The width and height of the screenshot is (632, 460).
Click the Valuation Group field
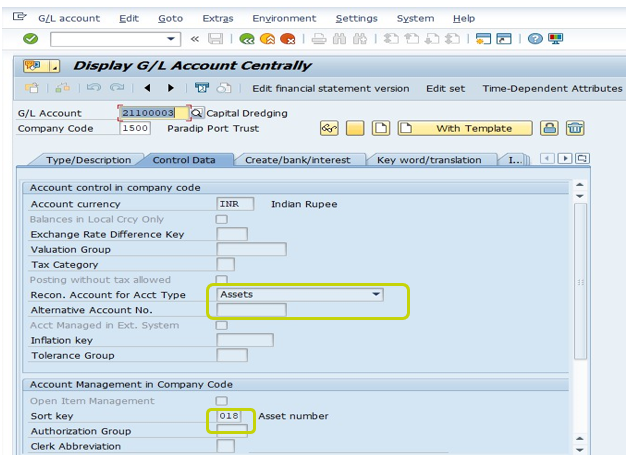(x=252, y=249)
